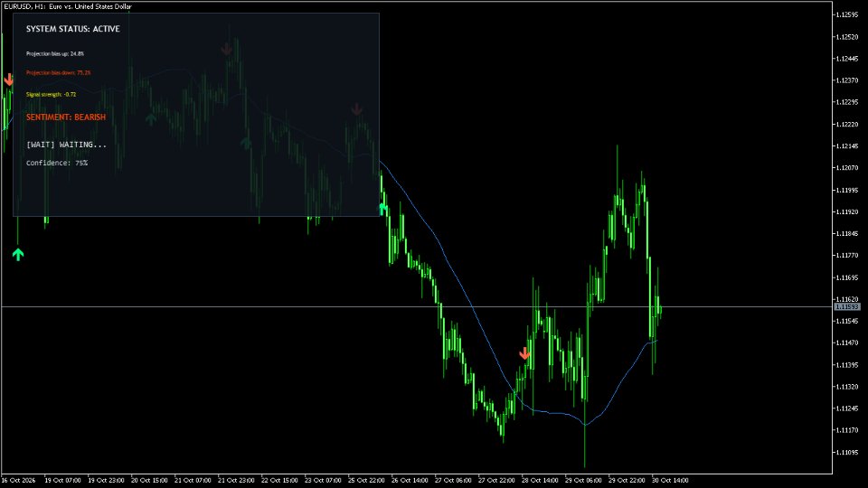Click the 22 Oct 15:00 time label
Image resolution: width=868 pixels, height=488 pixels.
tap(279, 480)
